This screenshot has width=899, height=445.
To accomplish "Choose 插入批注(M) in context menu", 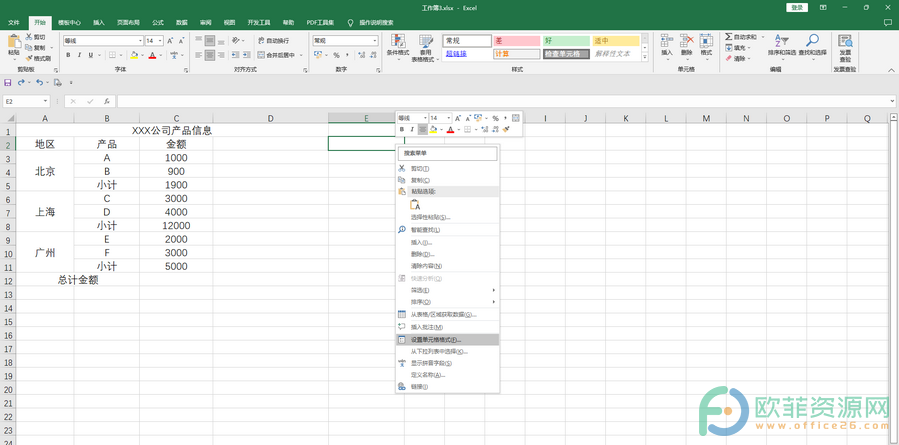I will tap(448, 327).
